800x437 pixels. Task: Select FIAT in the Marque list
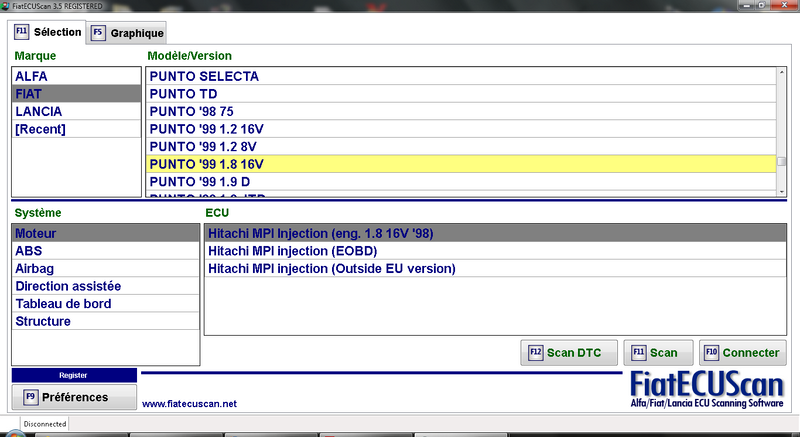pyautogui.click(x=77, y=94)
